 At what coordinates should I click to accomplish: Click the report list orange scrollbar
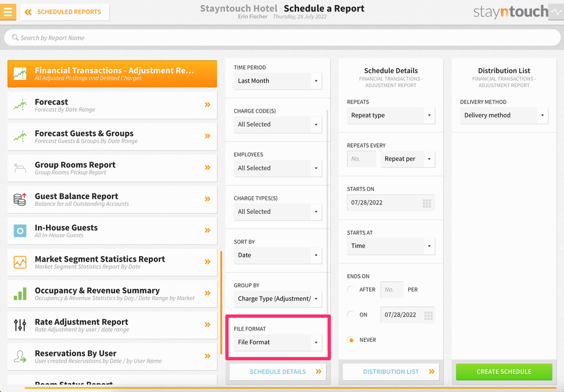[x=221, y=303]
